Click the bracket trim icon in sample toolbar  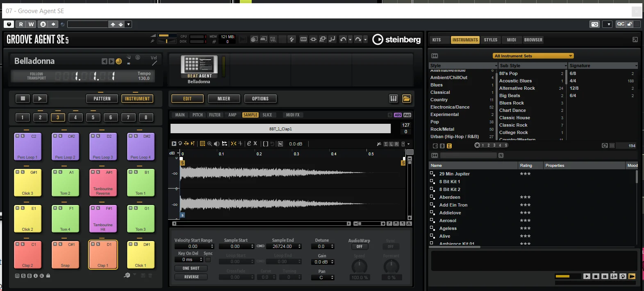coord(266,144)
